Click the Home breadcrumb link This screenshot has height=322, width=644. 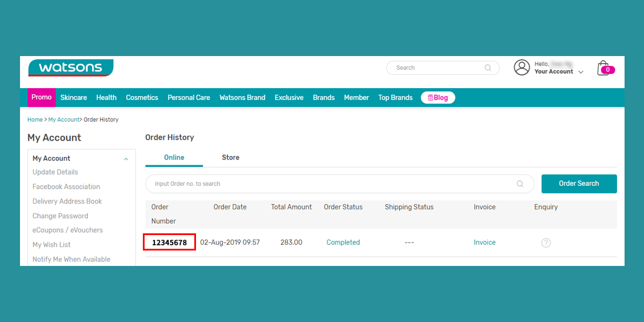pos(35,120)
